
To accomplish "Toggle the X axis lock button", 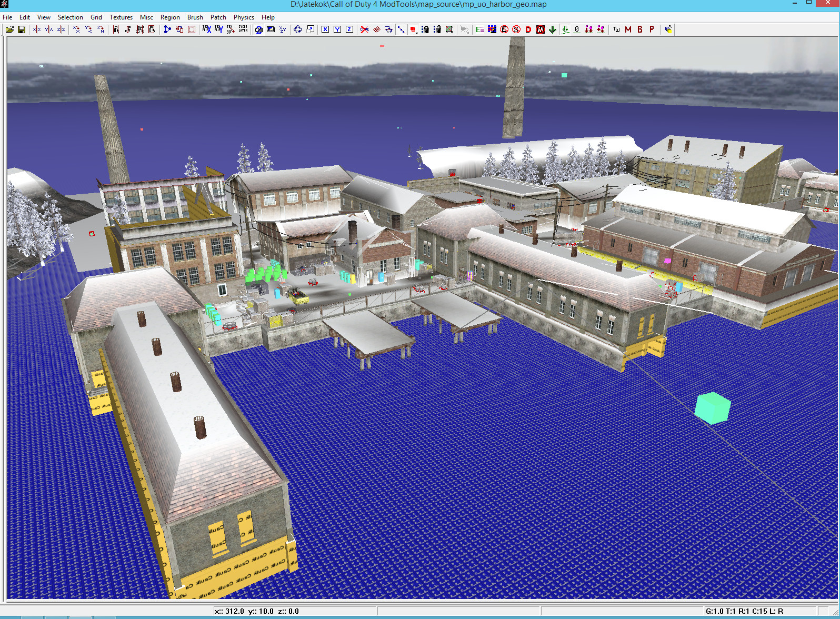I will (325, 29).
